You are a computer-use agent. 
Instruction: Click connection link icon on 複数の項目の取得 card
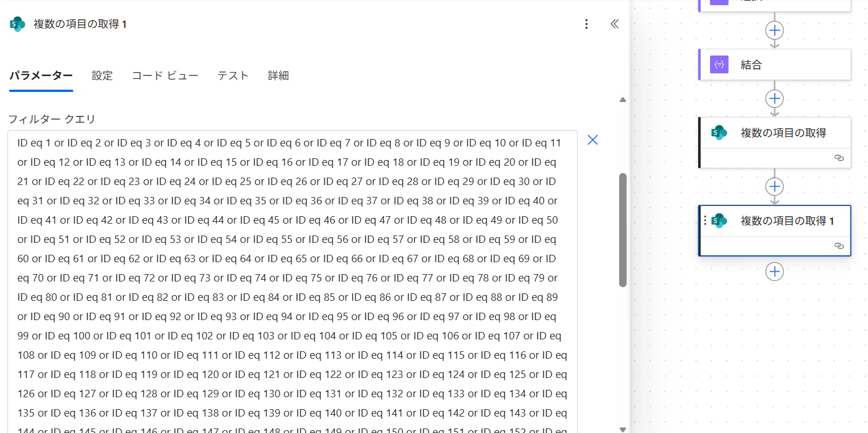tap(839, 158)
